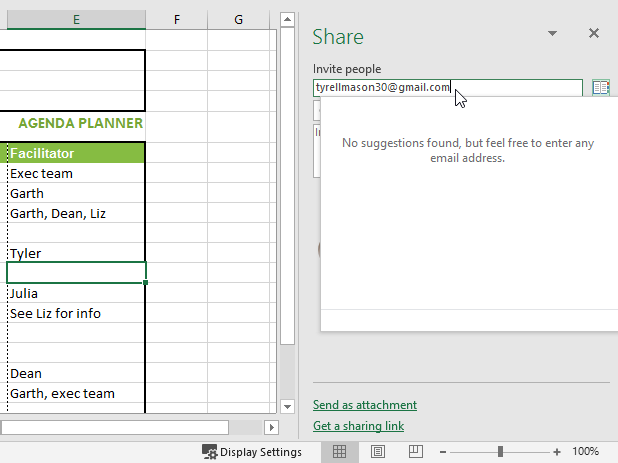Click the zoom out minus button
Screen dimensions: 618x463
[443, 452]
